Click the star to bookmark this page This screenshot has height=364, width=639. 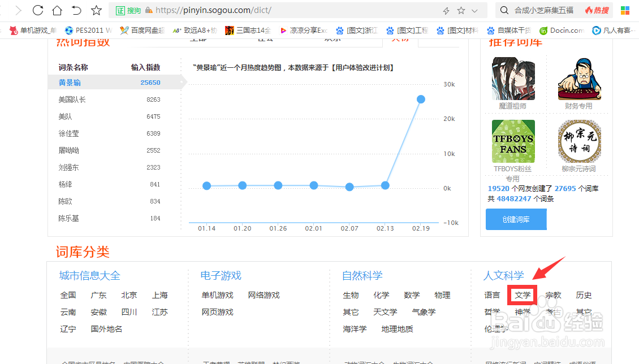[96, 10]
